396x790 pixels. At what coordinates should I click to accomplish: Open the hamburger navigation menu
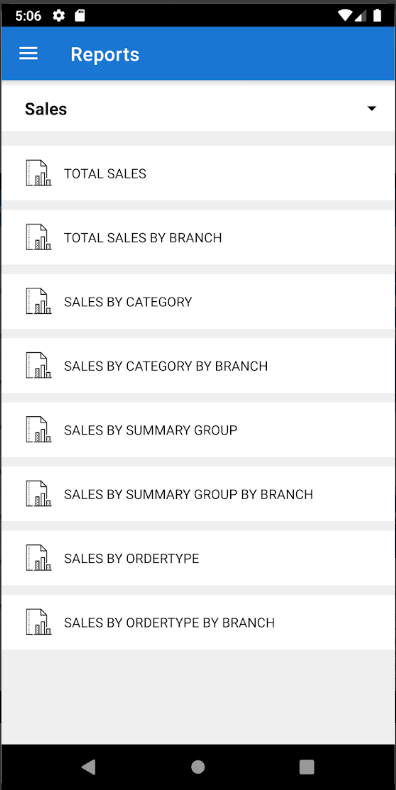tap(28, 54)
